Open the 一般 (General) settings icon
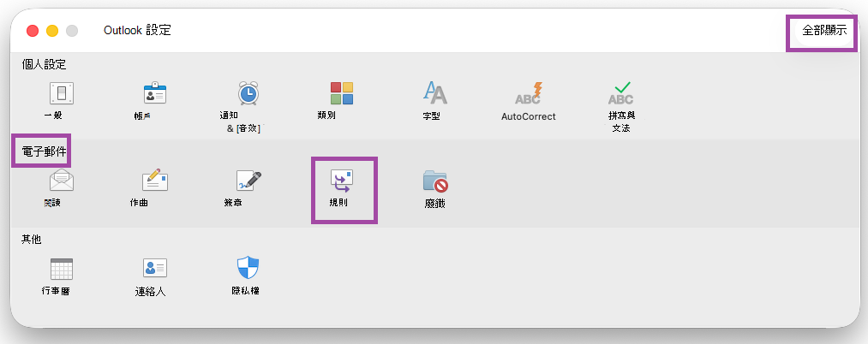 tap(62, 93)
